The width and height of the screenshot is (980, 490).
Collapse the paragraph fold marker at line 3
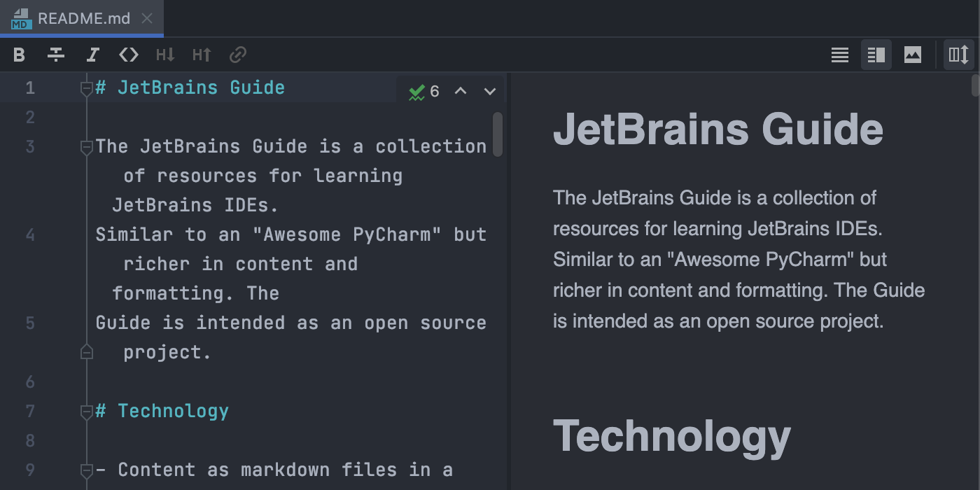coord(87,148)
